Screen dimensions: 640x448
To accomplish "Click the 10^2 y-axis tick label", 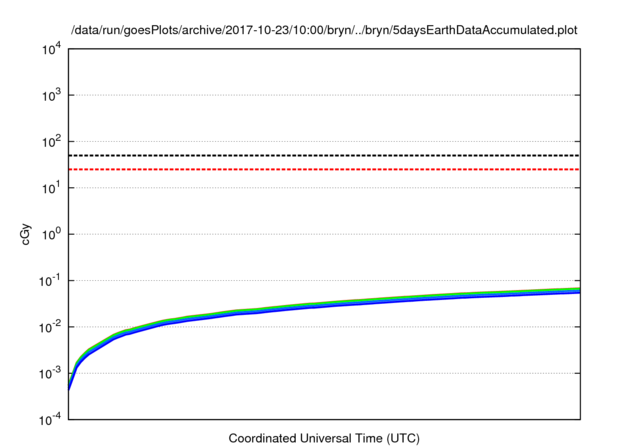I will coord(51,142).
